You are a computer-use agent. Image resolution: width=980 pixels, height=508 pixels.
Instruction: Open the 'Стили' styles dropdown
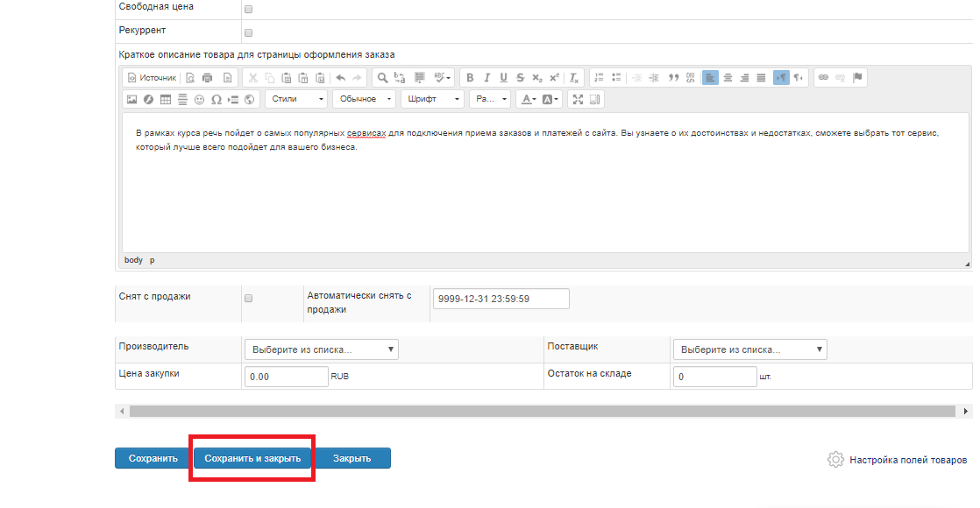296,99
